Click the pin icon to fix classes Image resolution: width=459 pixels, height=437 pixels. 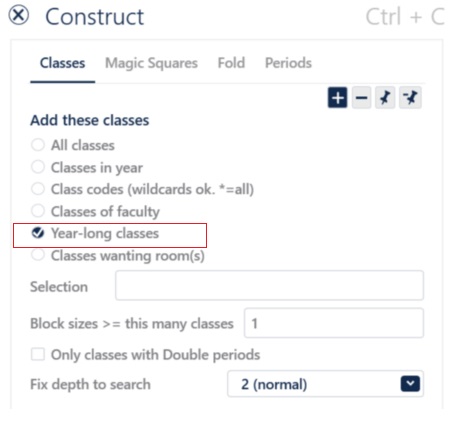click(x=385, y=98)
